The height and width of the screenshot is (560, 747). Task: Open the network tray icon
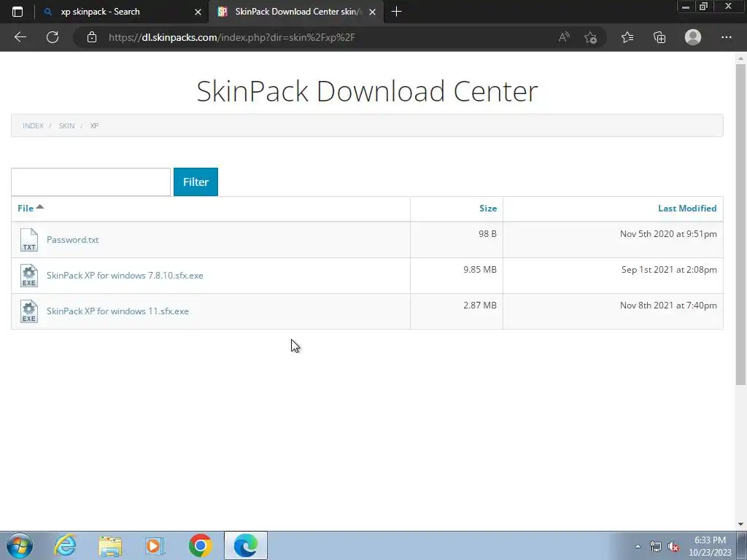coord(656,547)
